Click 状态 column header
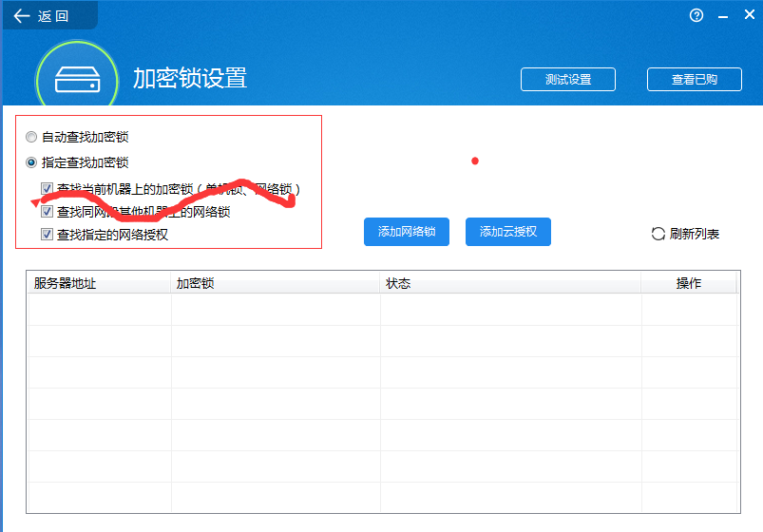The height and width of the screenshot is (532, 763). (510, 283)
